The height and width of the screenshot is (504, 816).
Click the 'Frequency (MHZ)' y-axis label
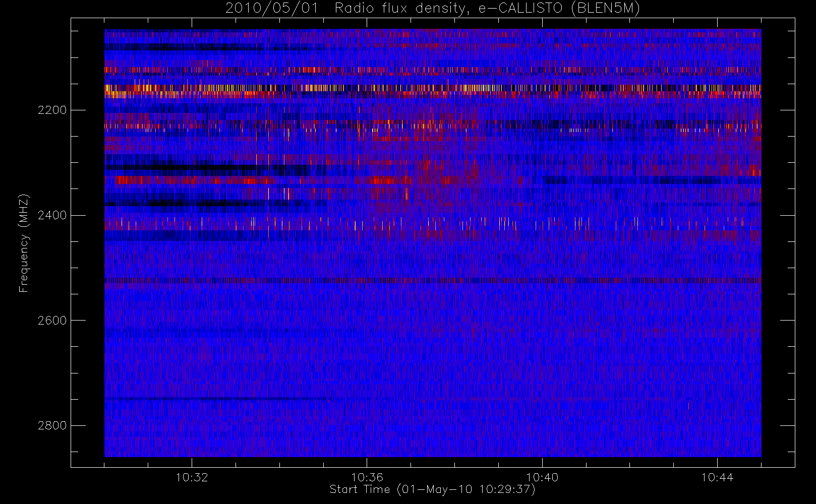pyautogui.click(x=24, y=243)
